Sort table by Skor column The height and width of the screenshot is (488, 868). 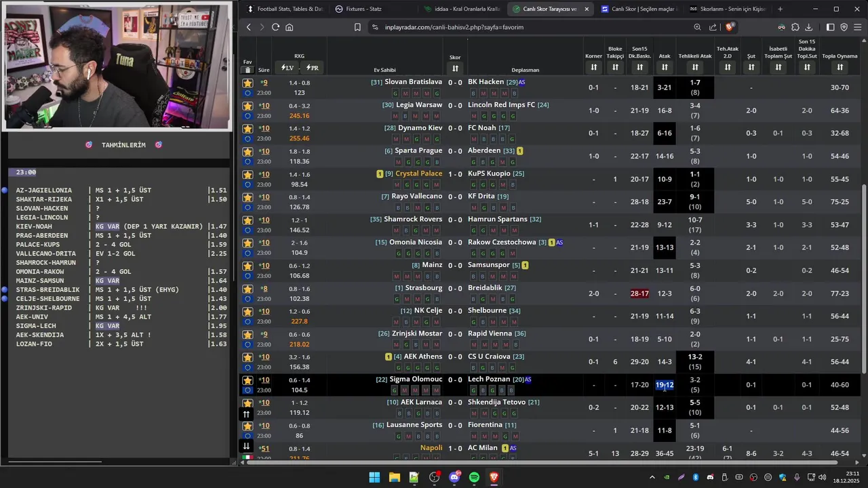455,68
